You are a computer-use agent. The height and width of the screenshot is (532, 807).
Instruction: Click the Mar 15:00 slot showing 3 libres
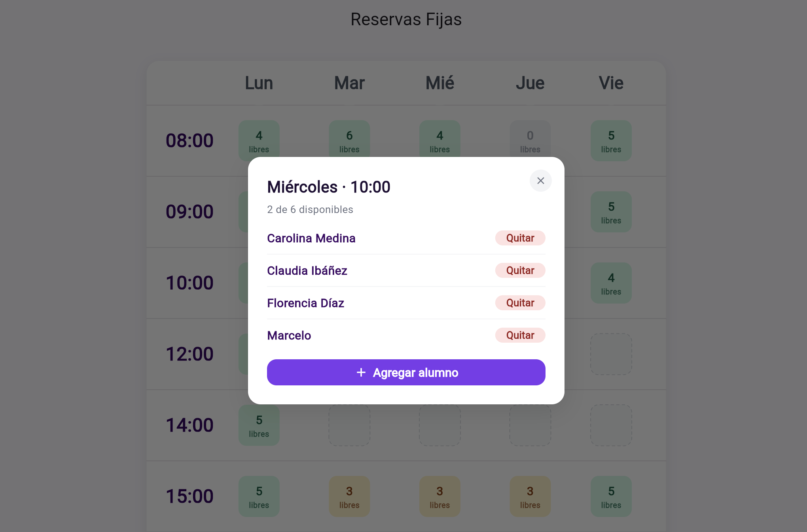point(349,496)
